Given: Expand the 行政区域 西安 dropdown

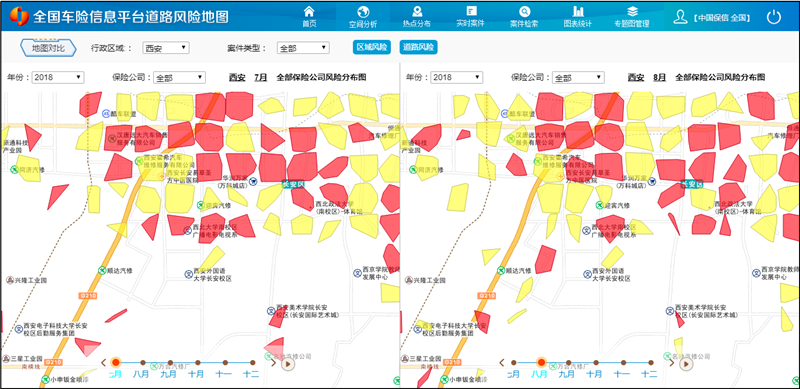Looking at the screenshot, I should pyautogui.click(x=166, y=48).
